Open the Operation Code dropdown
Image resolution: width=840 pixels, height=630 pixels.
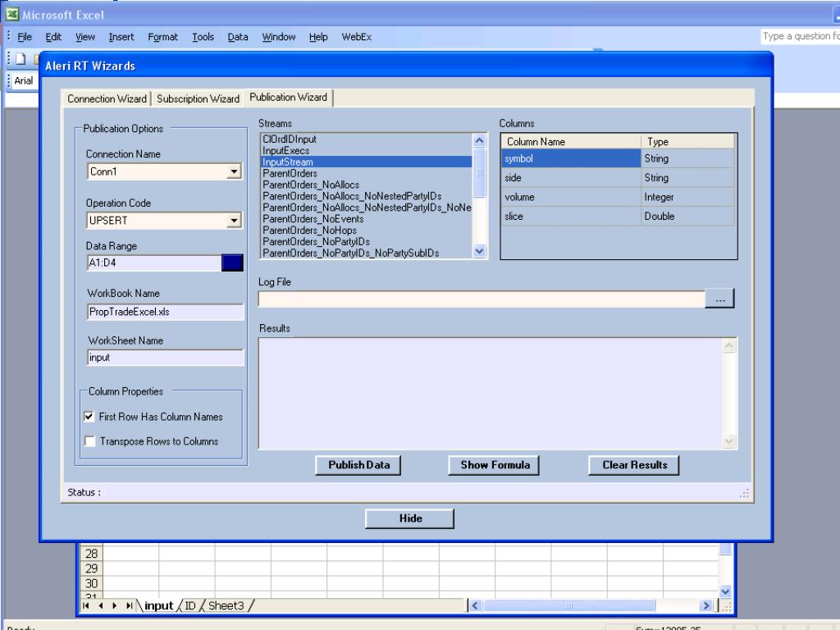(234, 220)
